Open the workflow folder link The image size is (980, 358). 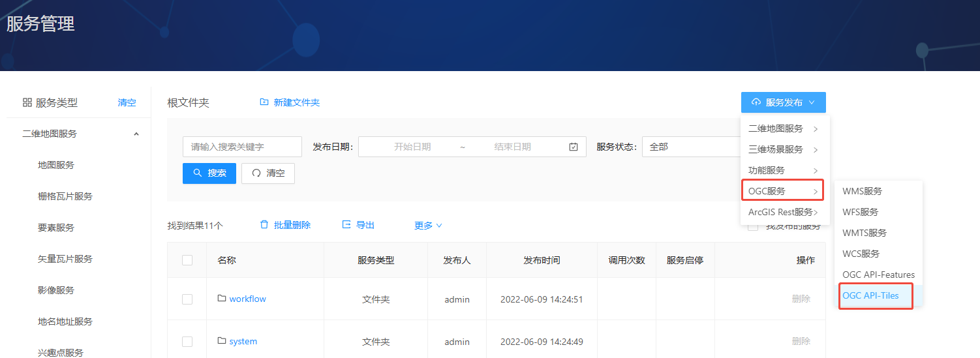[x=247, y=299]
